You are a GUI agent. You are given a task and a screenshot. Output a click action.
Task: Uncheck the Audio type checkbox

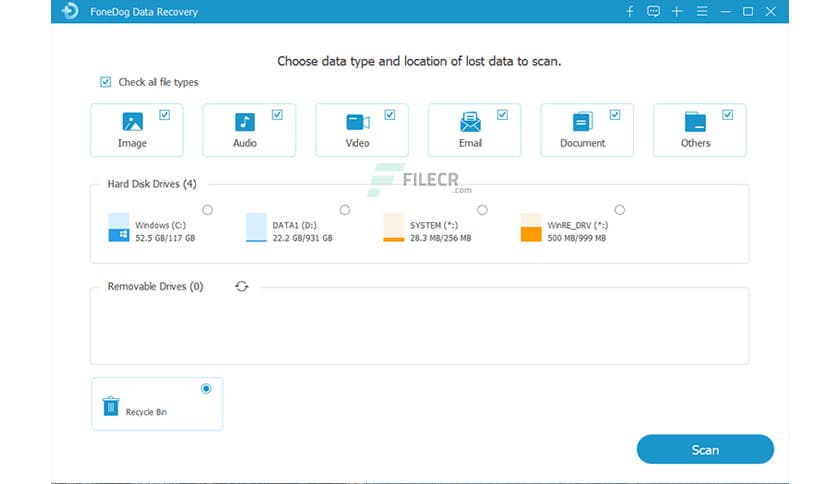277,115
